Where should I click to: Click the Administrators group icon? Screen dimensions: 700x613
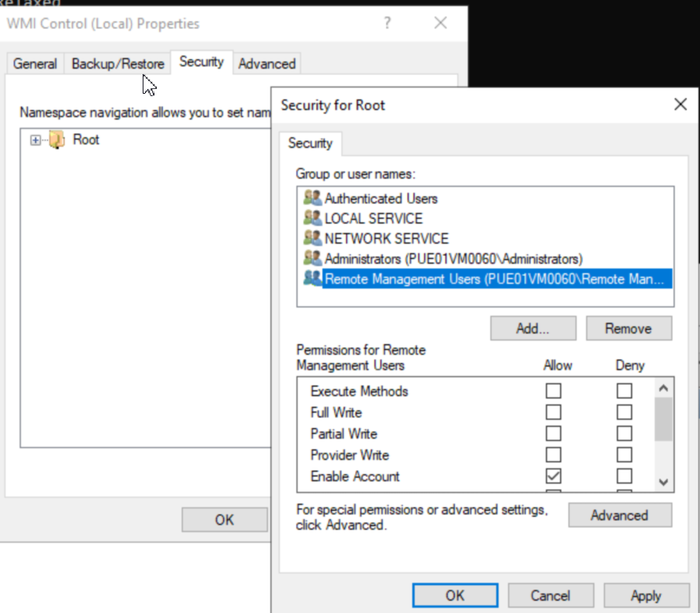(312, 258)
